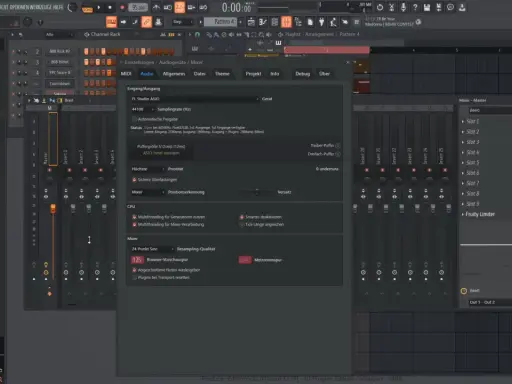Open the Piano roll window icon
This screenshot has width=512, height=384.
point(263,22)
